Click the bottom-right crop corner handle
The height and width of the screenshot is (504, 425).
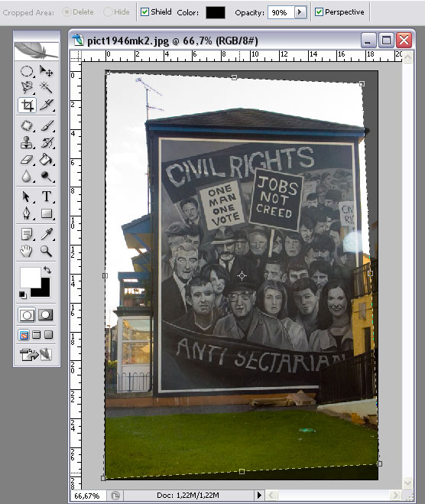379,463
